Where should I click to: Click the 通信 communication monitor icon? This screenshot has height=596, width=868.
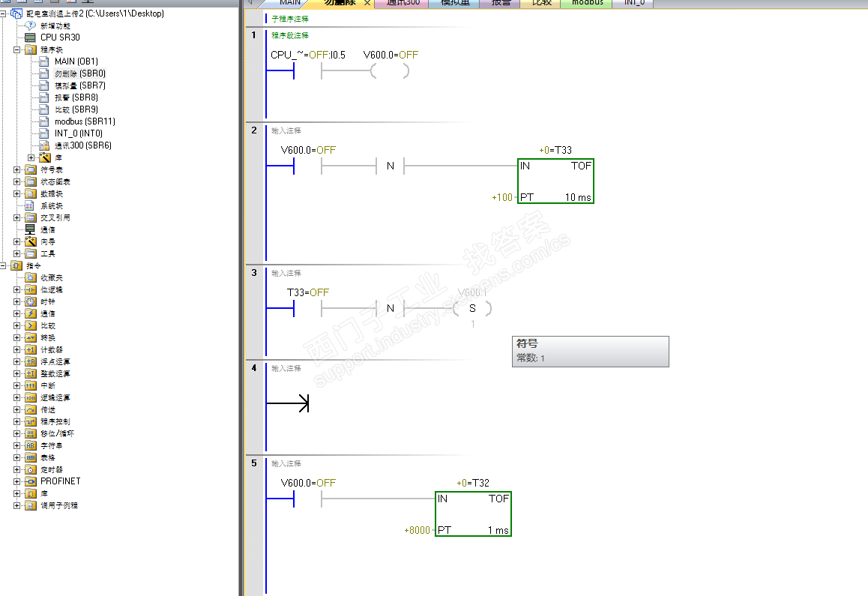(x=30, y=229)
